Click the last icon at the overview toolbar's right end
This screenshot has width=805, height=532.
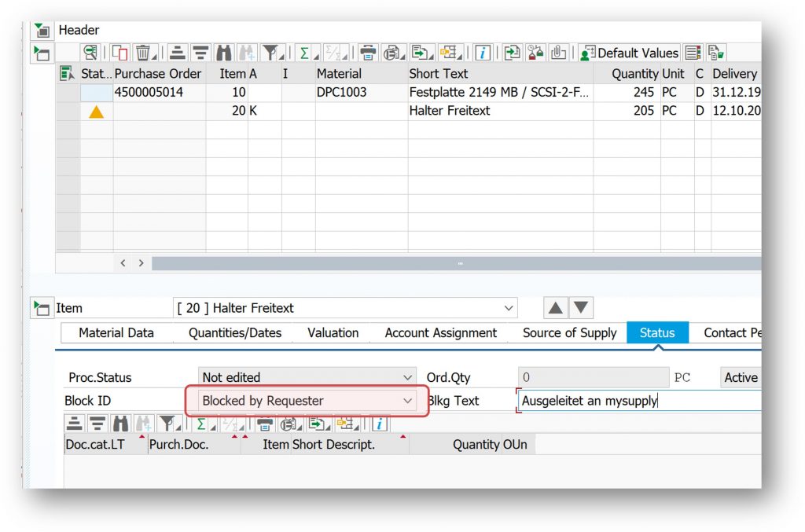[715, 53]
